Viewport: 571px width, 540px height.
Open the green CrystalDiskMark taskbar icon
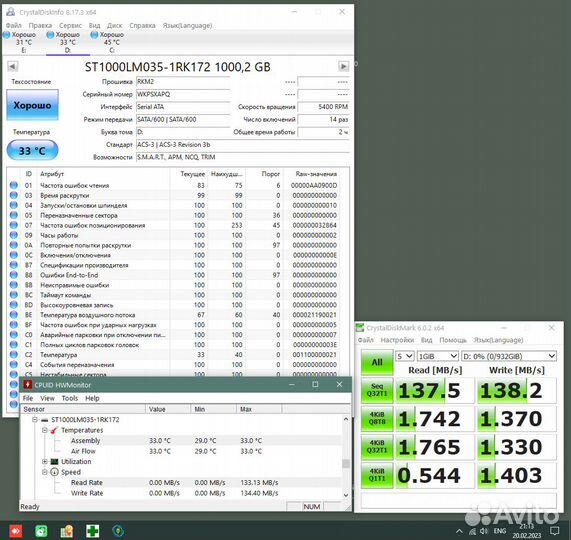41,531
